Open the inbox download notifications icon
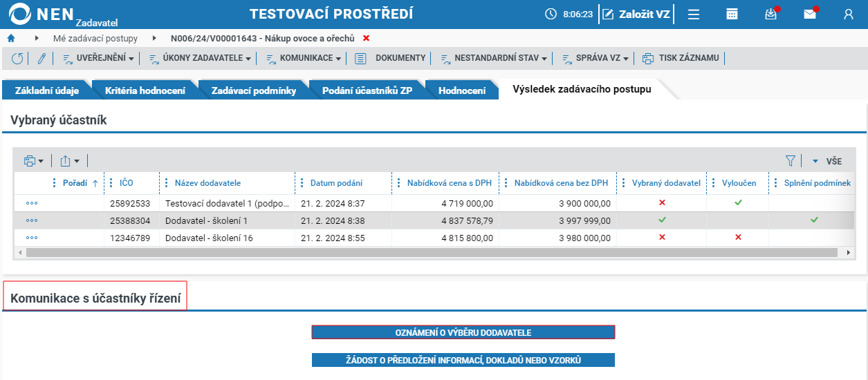The height and width of the screenshot is (380, 868). [x=771, y=14]
